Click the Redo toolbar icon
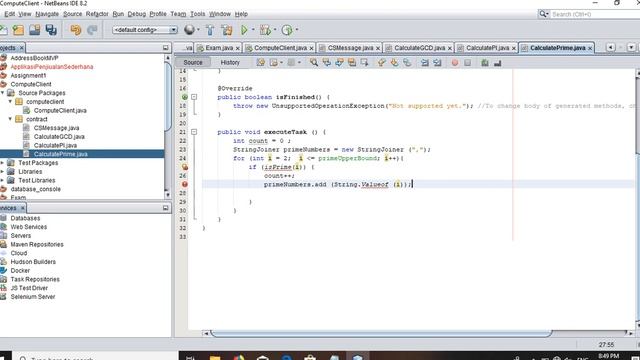The width and height of the screenshot is (640, 360). [92, 30]
